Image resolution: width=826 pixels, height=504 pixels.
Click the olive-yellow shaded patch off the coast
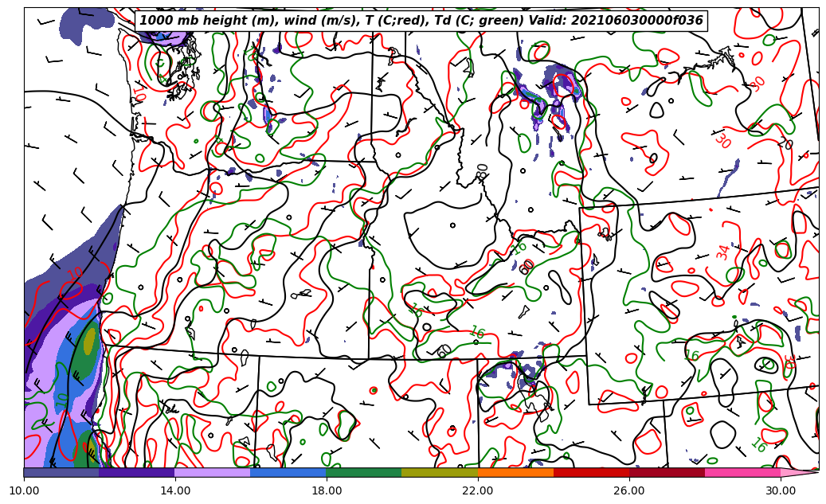click(90, 341)
